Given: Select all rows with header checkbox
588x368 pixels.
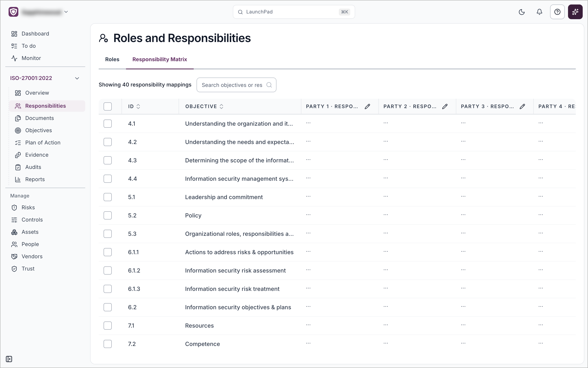Looking at the screenshot, I should point(107,106).
